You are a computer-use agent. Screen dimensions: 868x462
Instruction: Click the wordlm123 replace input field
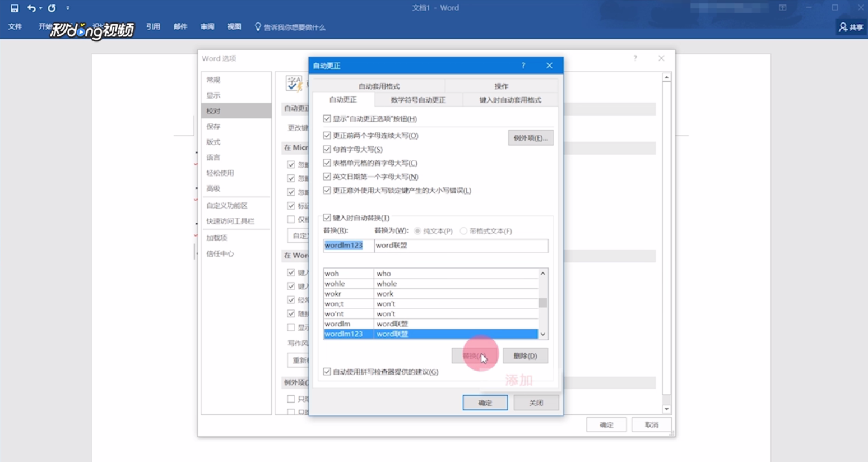click(347, 246)
